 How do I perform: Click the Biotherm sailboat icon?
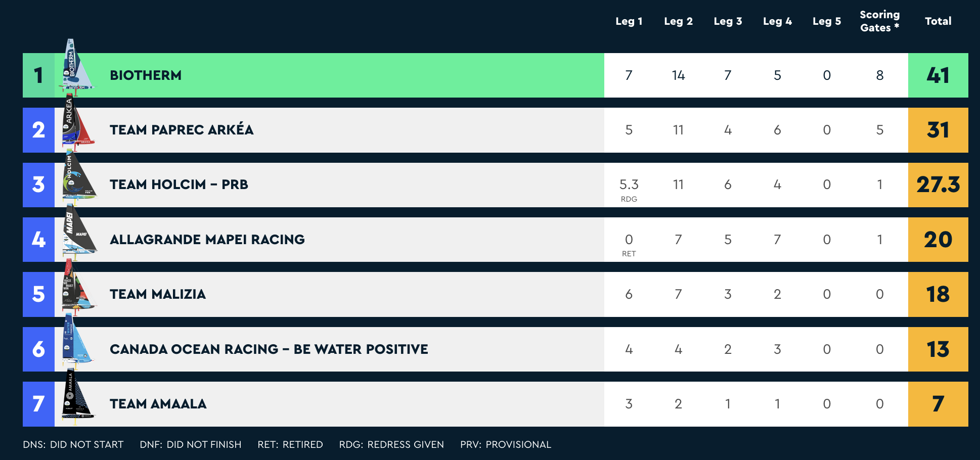coord(77,66)
